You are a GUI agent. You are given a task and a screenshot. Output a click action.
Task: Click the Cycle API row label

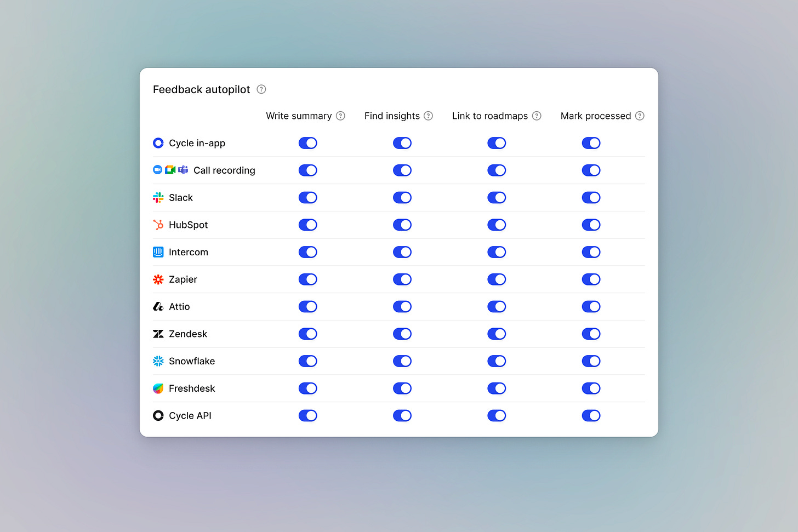click(x=190, y=416)
